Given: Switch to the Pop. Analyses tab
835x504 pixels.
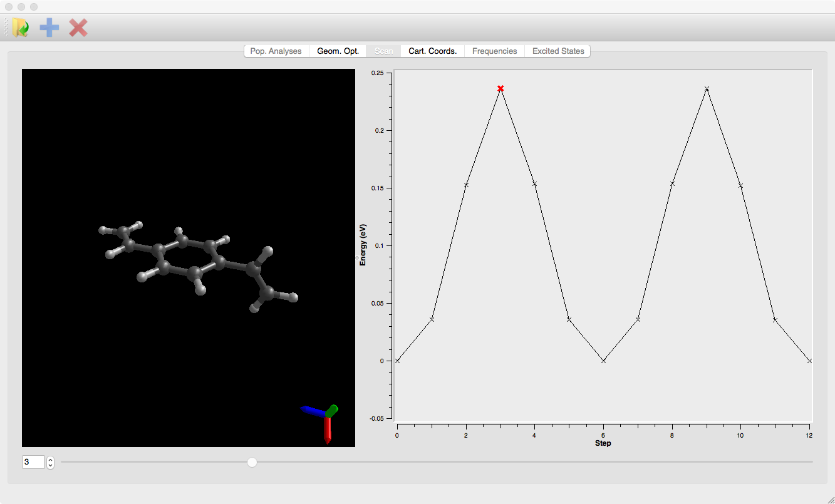Looking at the screenshot, I should coord(276,51).
